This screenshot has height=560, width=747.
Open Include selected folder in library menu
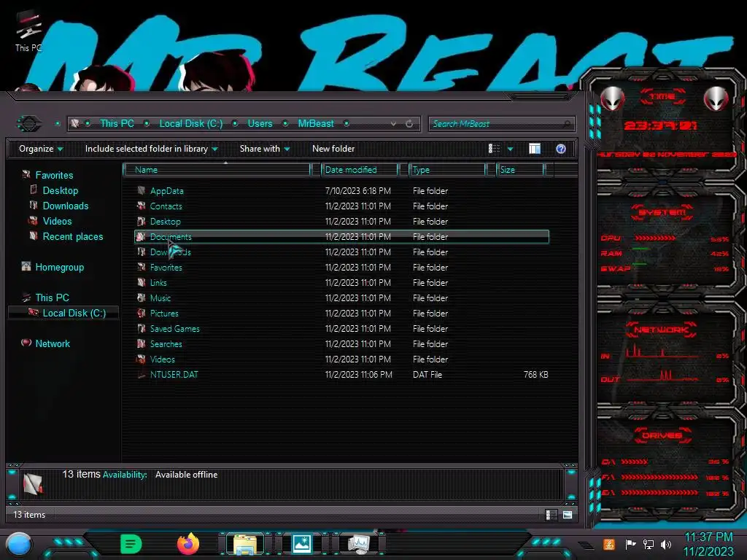coord(152,149)
